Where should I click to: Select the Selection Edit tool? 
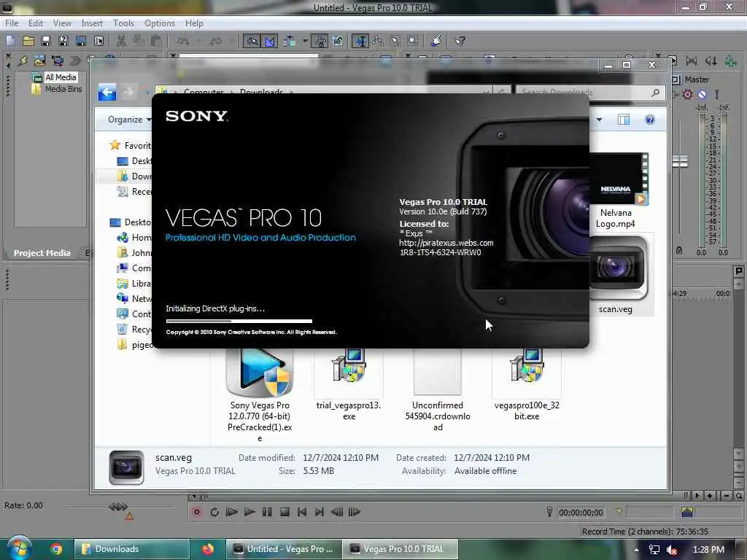395,41
